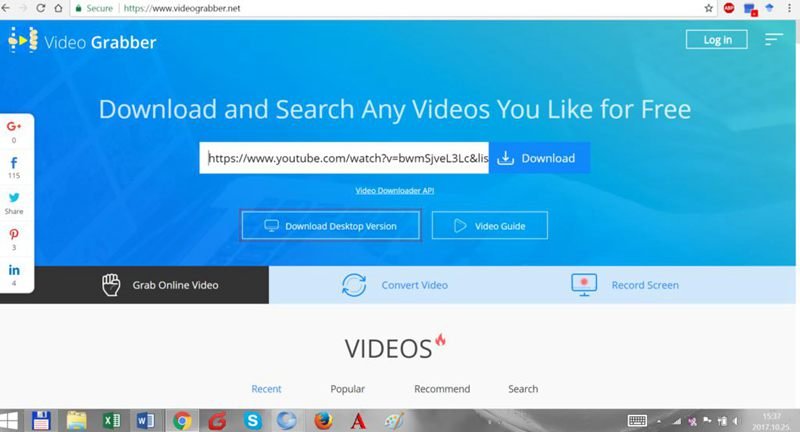Click the Convert Video circular arrows icon

354,285
